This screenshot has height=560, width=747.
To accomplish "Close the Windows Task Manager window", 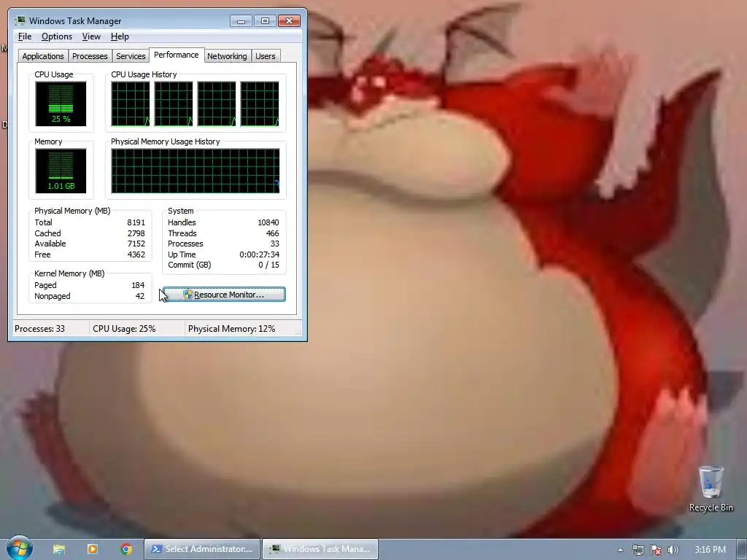I will (289, 21).
